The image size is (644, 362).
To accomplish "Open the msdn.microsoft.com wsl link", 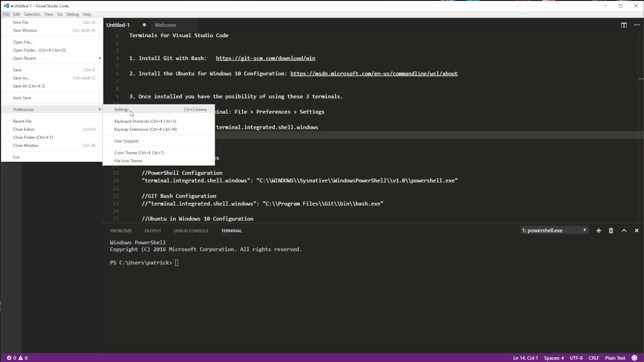I will pos(374,73).
